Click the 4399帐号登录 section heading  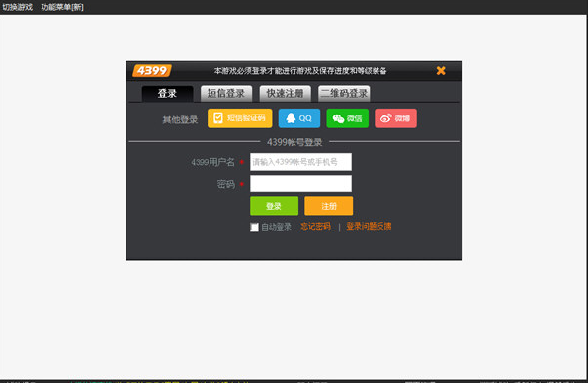pyautogui.click(x=294, y=142)
